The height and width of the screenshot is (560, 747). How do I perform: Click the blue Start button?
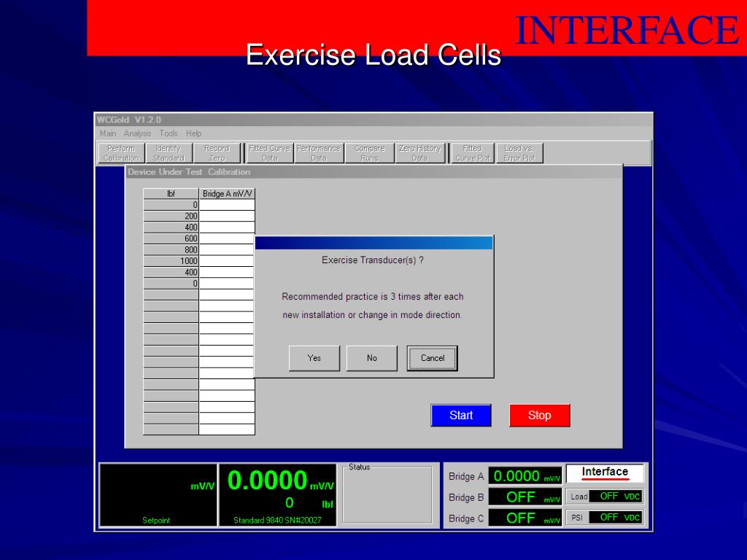coord(461,415)
